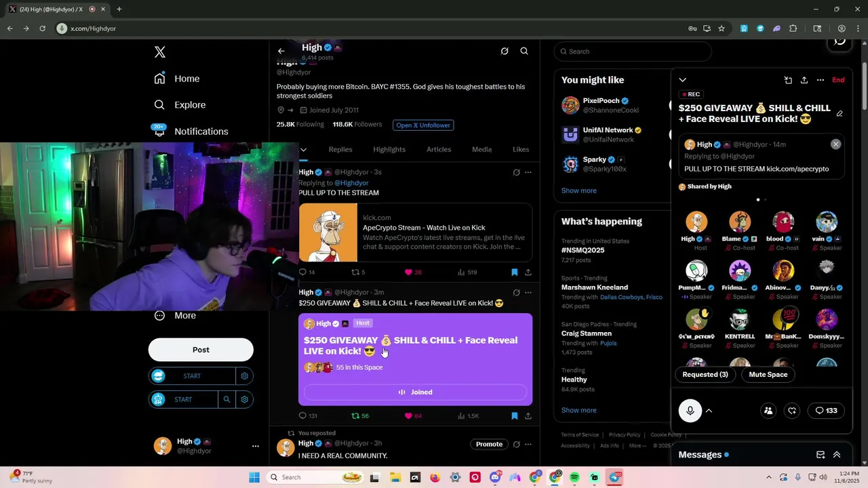Click pop-out icon in Space panel

788,80
